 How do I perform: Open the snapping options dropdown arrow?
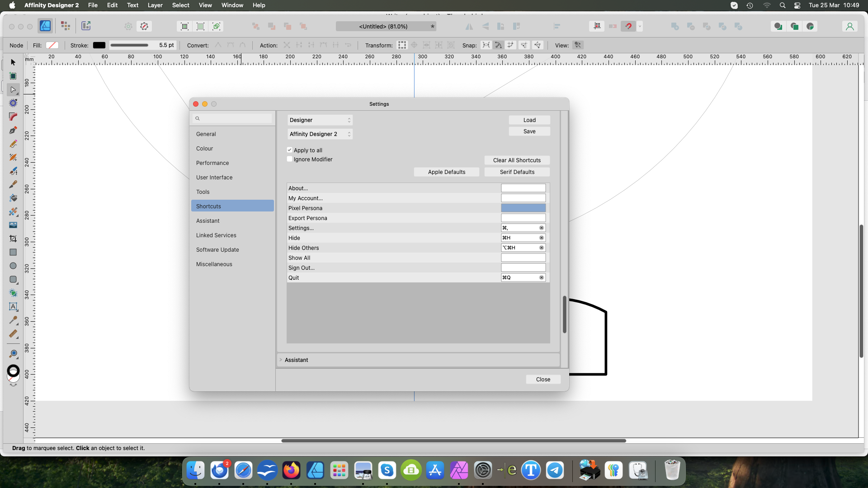640,26
